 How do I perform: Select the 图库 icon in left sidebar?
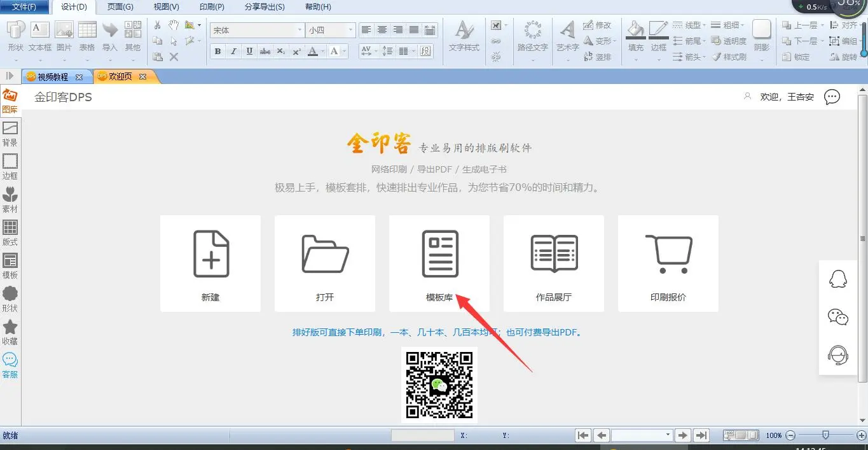(10, 101)
